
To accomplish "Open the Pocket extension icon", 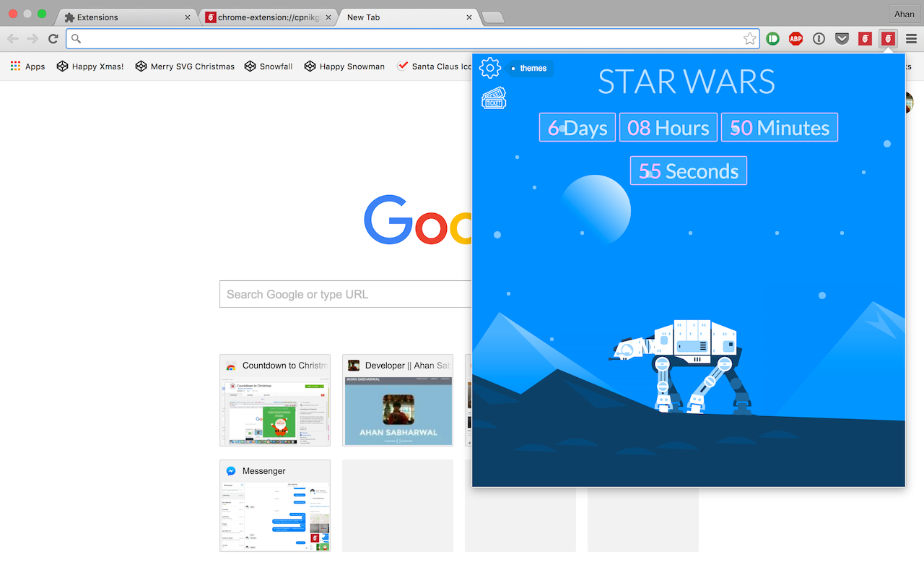I will click(x=842, y=39).
